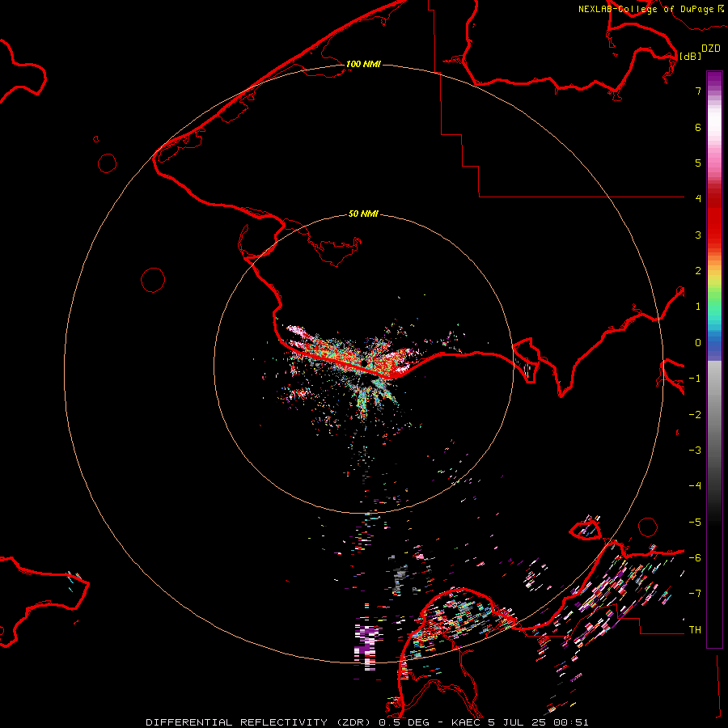Click the 100 NMI range ring label
Image resolution: width=728 pixels, height=728 pixels.
[363, 64]
